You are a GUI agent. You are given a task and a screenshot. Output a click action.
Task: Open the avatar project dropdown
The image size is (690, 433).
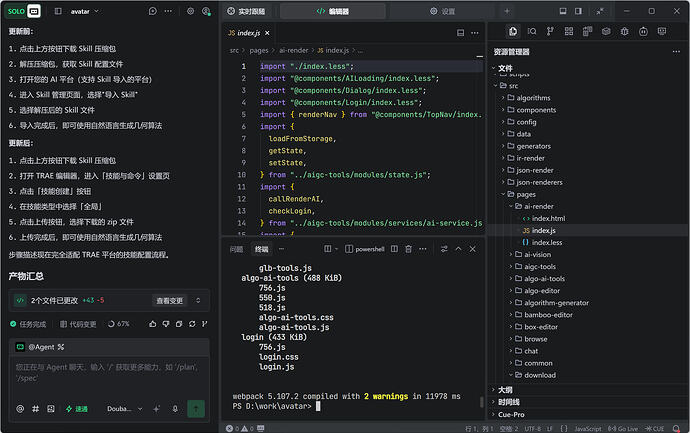point(84,11)
